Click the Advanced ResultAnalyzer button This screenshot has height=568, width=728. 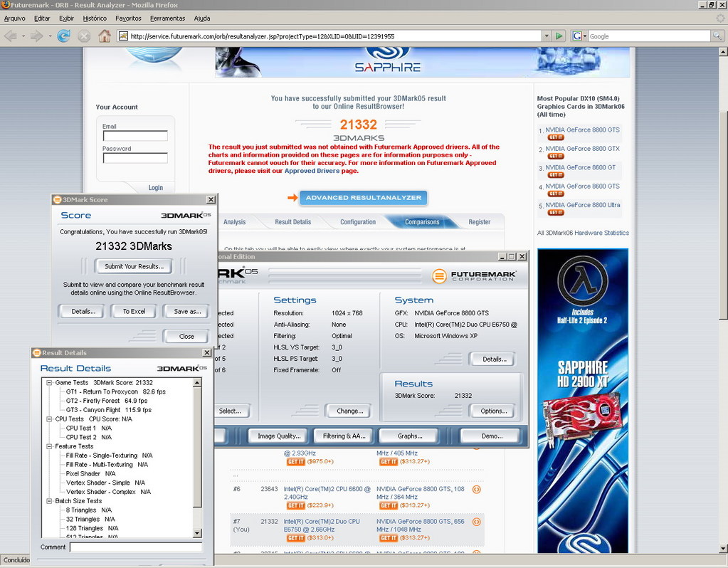coord(364,198)
